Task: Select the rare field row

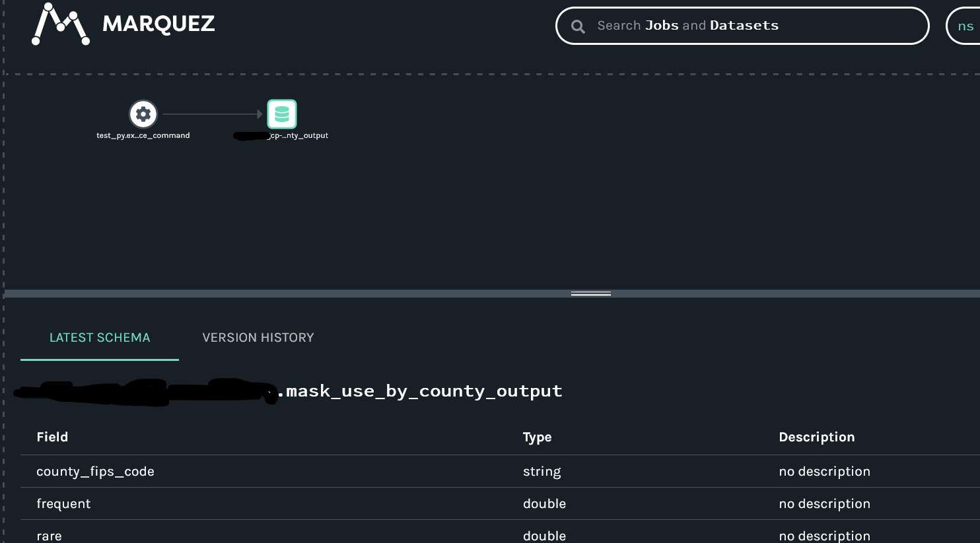Action: [49, 535]
